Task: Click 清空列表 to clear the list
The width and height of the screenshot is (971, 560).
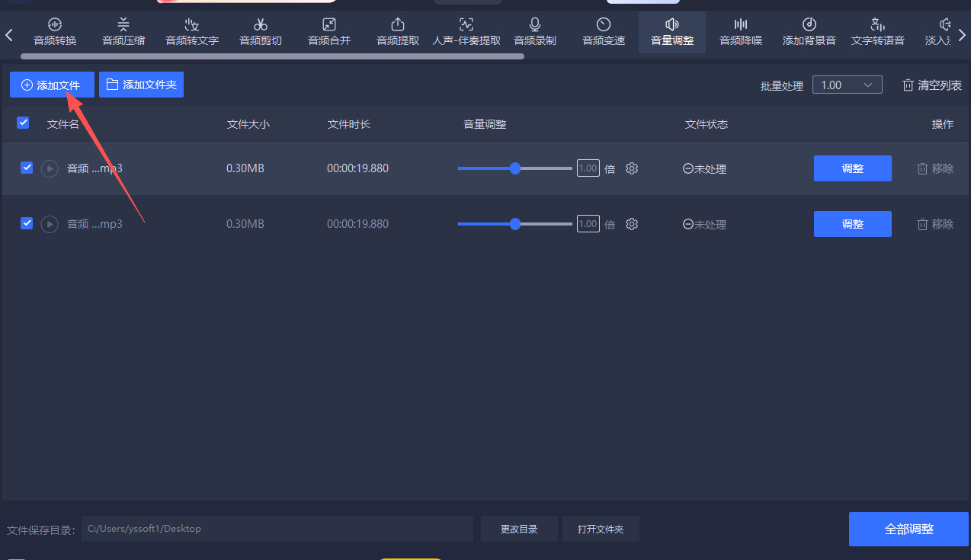Action: pyautogui.click(x=932, y=85)
